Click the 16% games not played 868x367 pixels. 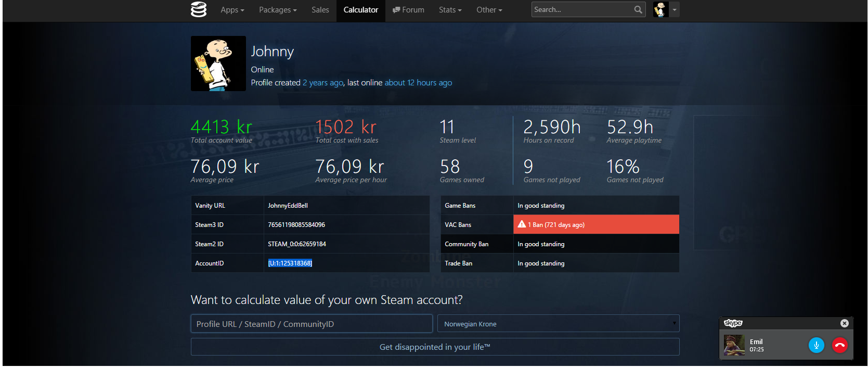click(x=623, y=167)
